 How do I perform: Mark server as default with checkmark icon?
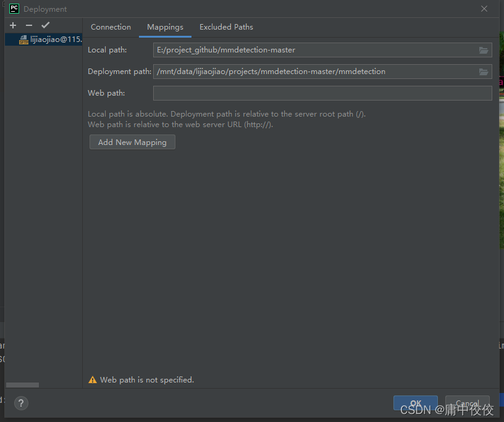pos(45,25)
